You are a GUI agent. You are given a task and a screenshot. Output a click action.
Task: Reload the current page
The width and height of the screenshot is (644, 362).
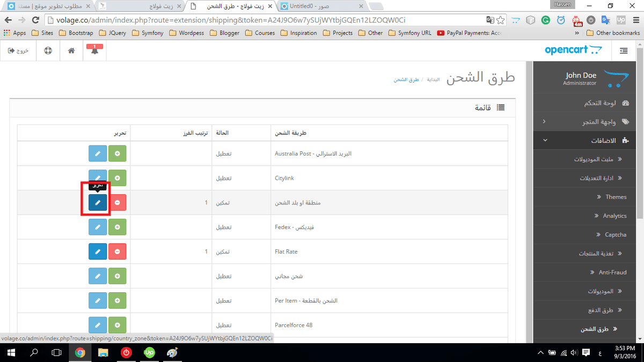click(x=35, y=20)
